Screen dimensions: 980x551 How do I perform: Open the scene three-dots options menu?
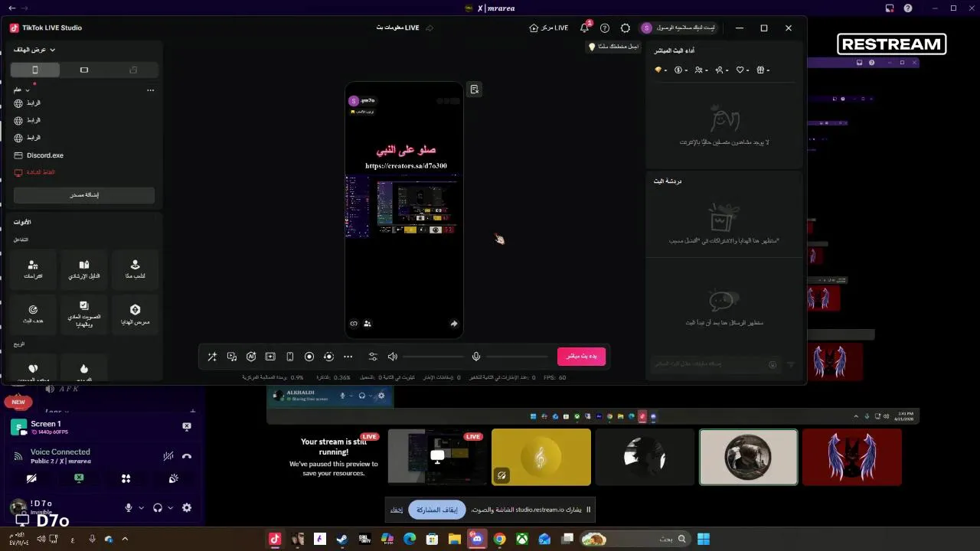click(x=150, y=90)
